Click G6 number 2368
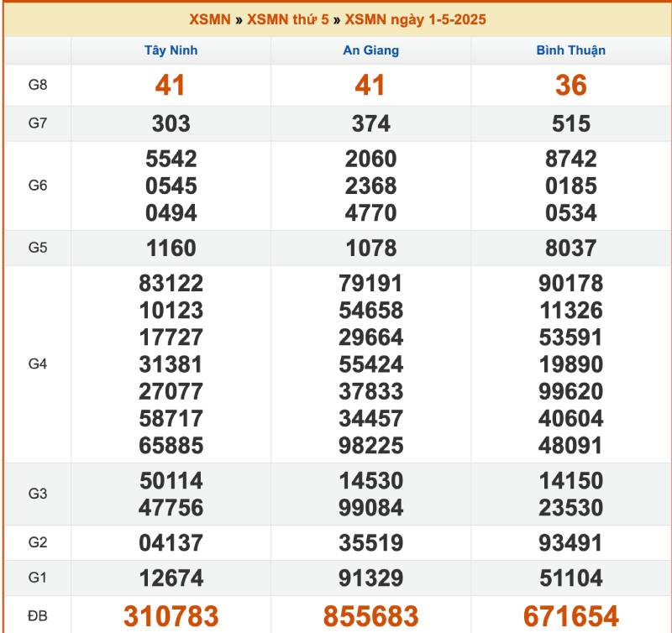The width and height of the screenshot is (672, 633). 370,186
